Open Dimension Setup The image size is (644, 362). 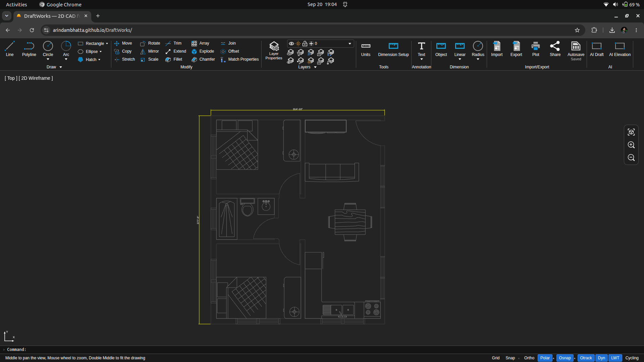[393, 49]
